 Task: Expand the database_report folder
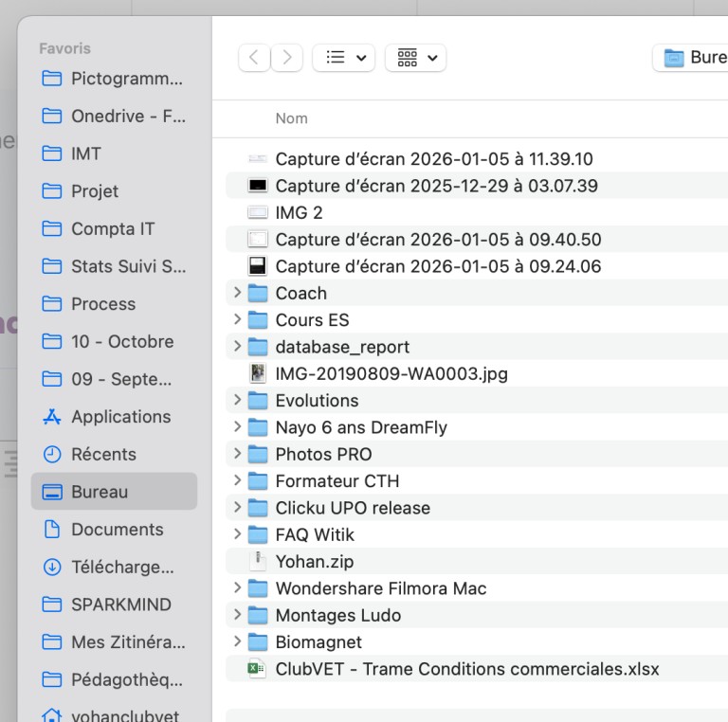[237, 347]
